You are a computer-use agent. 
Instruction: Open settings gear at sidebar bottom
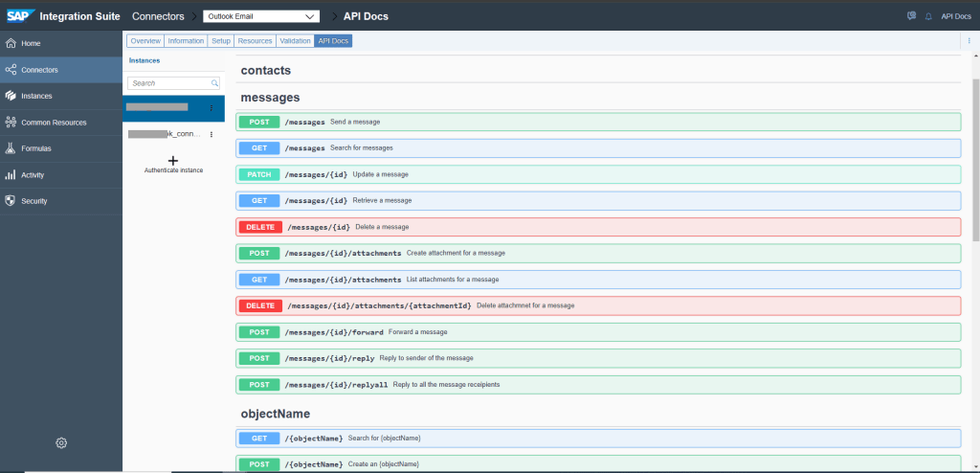[x=61, y=442]
